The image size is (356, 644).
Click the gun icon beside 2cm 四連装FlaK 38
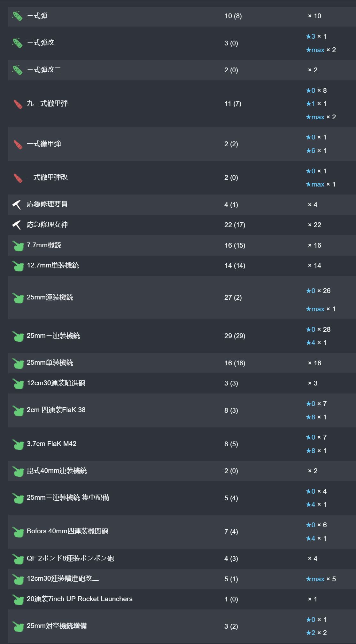(18, 410)
